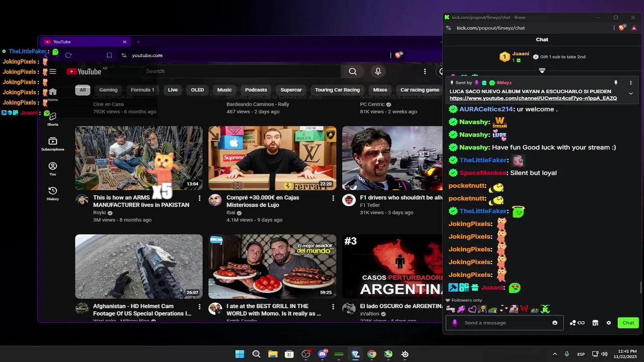Reload the YouTube browser page
Screen dimensions: 644x362
tap(68, 55)
